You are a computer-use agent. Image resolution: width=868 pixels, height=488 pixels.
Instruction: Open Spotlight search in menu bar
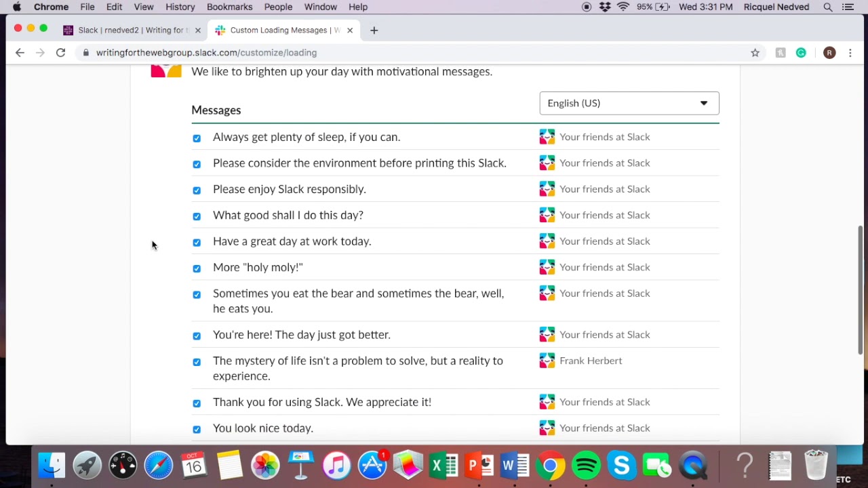(x=828, y=7)
